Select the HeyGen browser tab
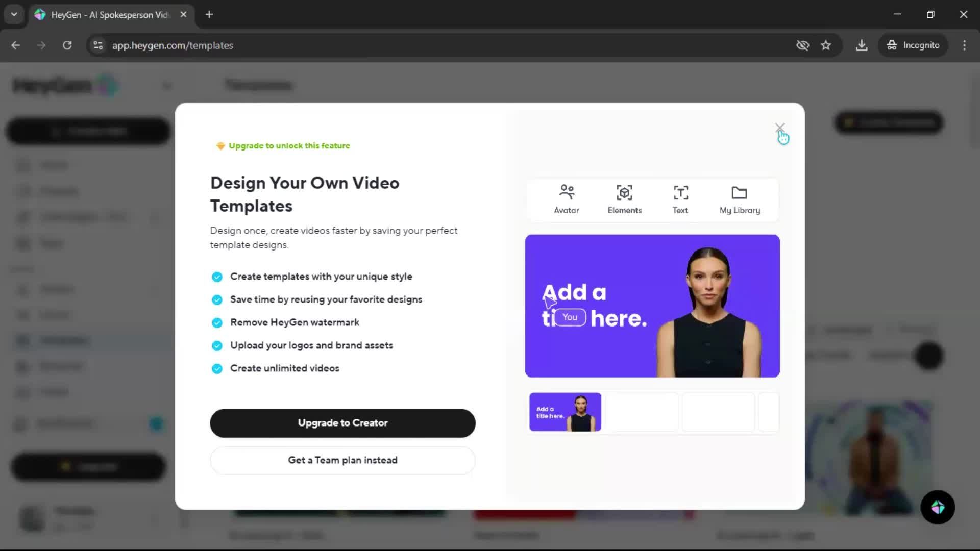 pyautogui.click(x=110, y=15)
